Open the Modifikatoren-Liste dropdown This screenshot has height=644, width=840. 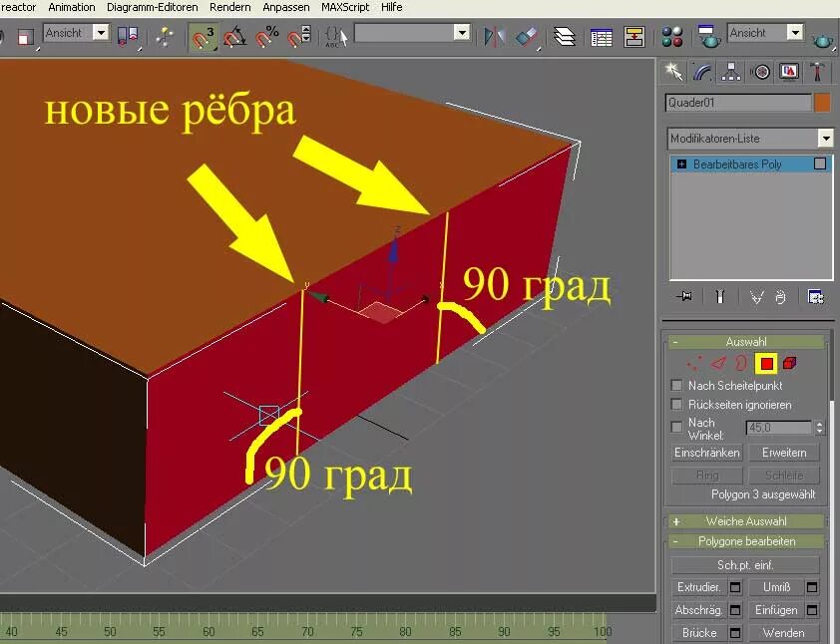[827, 138]
